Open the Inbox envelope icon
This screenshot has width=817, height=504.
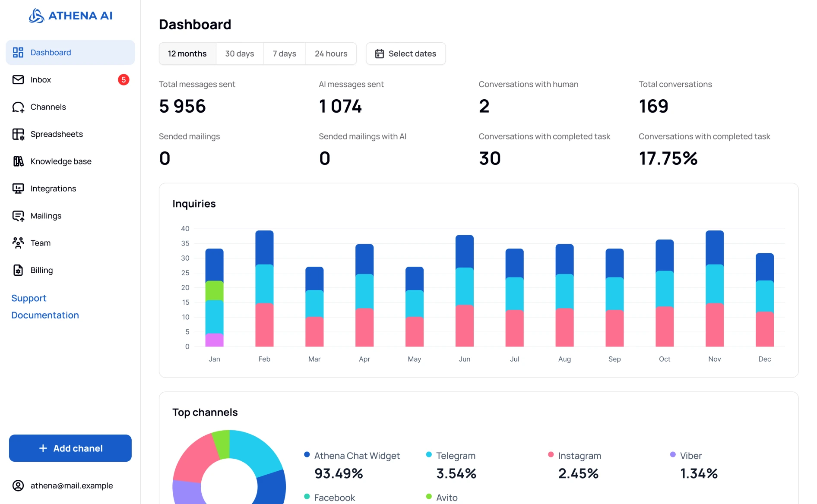[x=18, y=80]
